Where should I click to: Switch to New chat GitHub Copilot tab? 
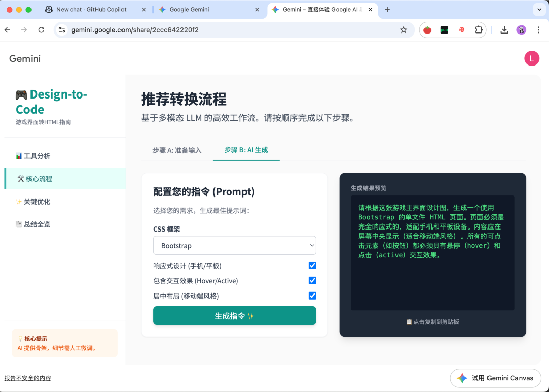point(91,10)
